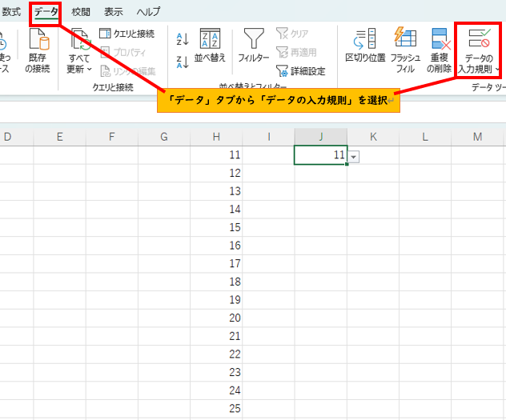Select column G header

tap(164, 137)
